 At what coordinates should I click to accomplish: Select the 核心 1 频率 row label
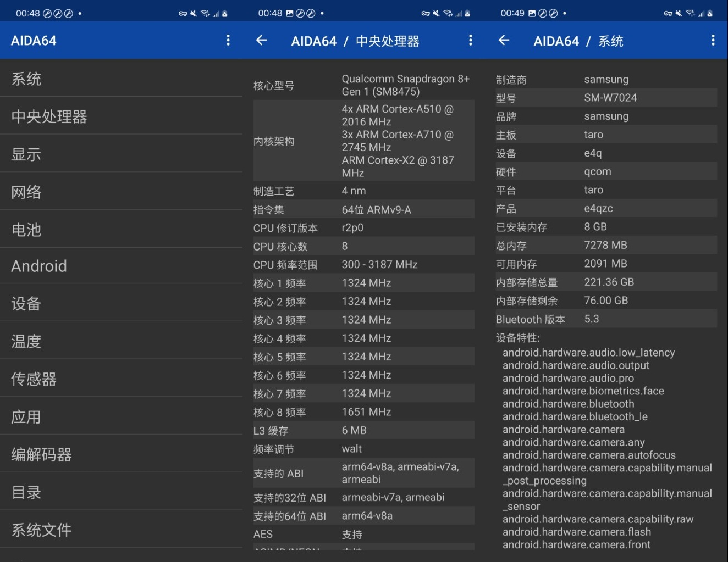click(x=279, y=283)
